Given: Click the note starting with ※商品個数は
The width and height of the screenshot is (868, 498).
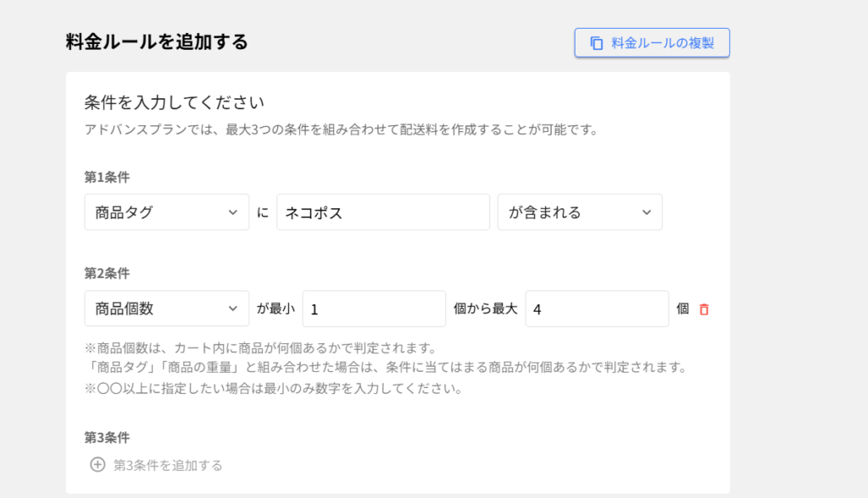Looking at the screenshot, I should coord(259,348).
